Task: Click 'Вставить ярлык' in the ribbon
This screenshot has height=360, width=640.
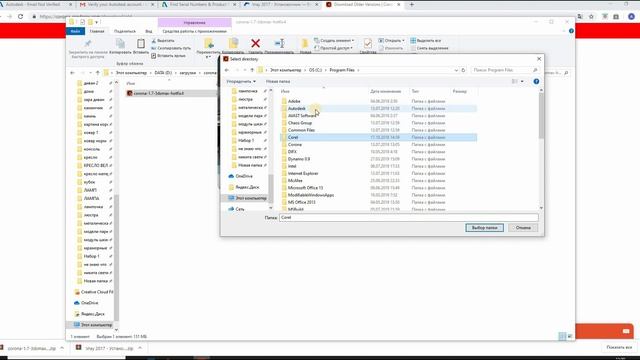Action: click(168, 56)
